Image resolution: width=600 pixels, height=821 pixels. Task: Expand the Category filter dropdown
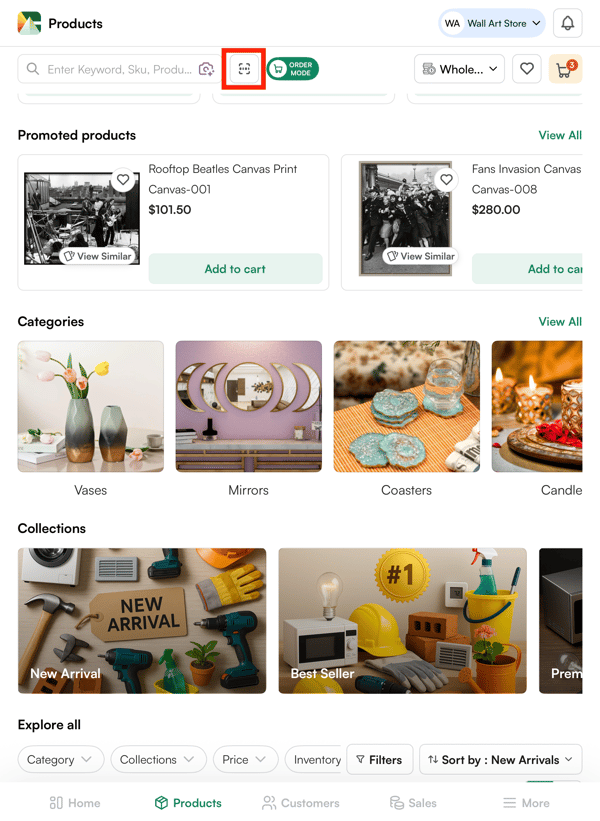[60, 760]
